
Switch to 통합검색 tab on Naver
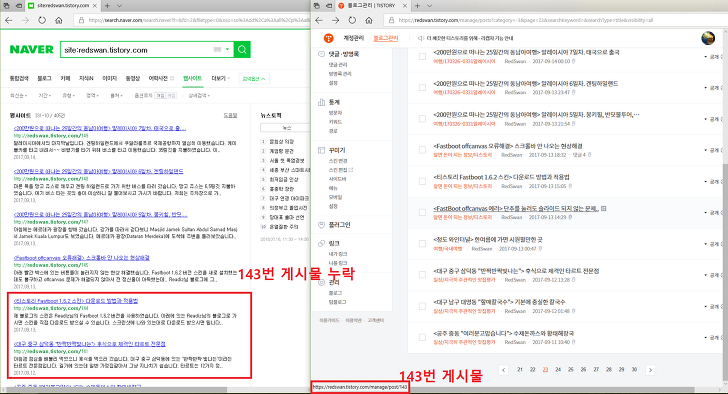coord(19,79)
